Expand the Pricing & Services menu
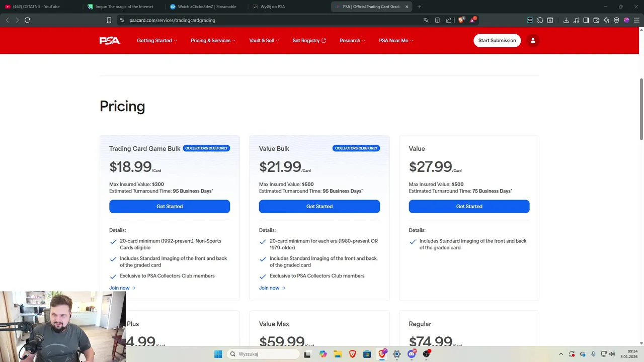The width and height of the screenshot is (644, 362). pos(213,41)
